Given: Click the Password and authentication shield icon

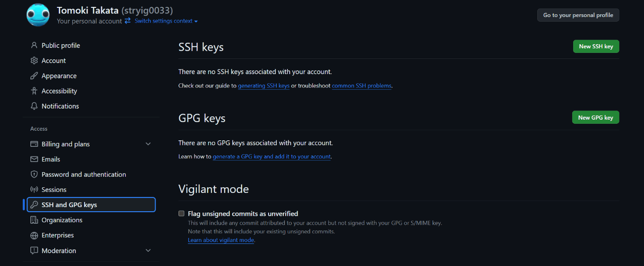Looking at the screenshot, I should tap(34, 174).
